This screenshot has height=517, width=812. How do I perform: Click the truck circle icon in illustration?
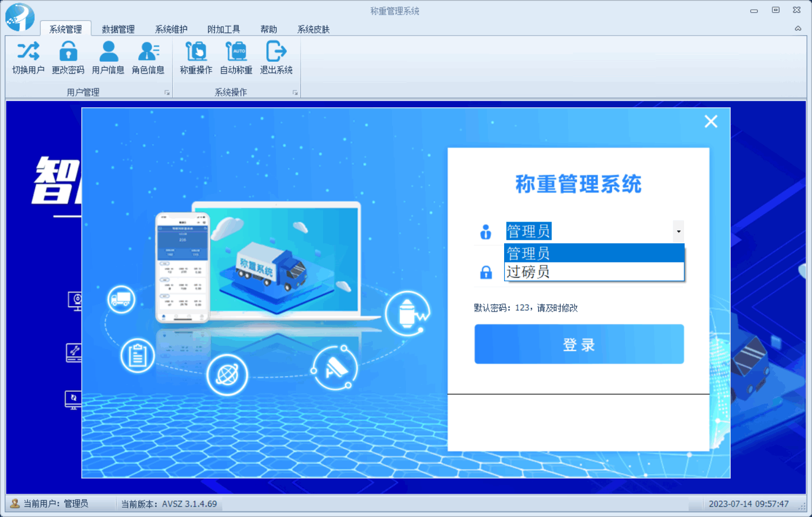pyautogui.click(x=121, y=299)
